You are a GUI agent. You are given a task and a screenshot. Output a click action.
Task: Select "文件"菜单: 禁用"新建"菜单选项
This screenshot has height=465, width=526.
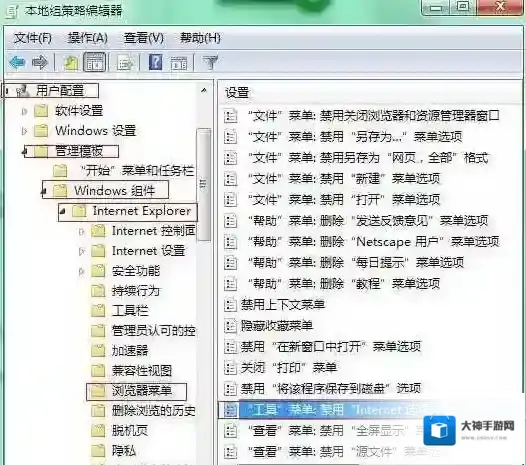pos(344,179)
